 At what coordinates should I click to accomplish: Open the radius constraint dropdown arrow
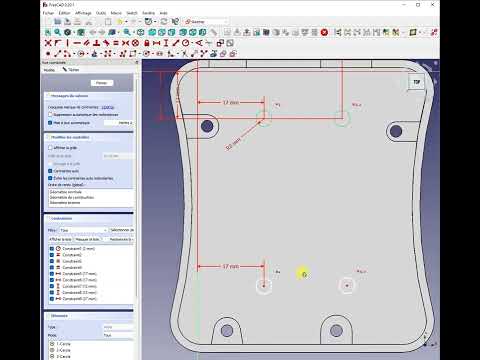click(x=192, y=43)
